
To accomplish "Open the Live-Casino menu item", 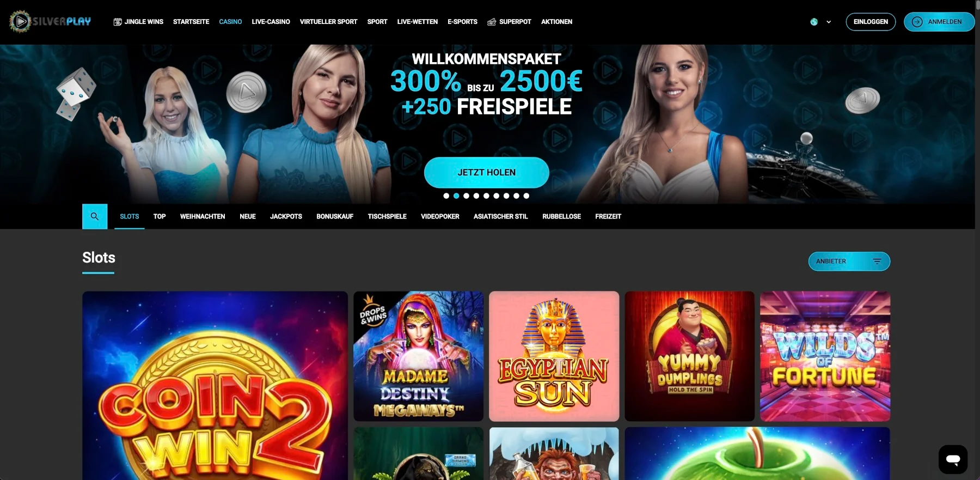I will [x=271, y=22].
